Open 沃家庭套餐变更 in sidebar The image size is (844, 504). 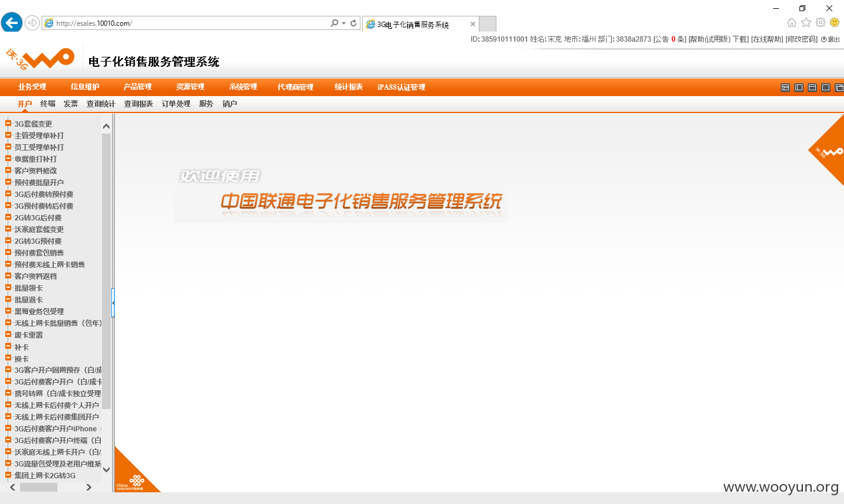[x=39, y=229]
